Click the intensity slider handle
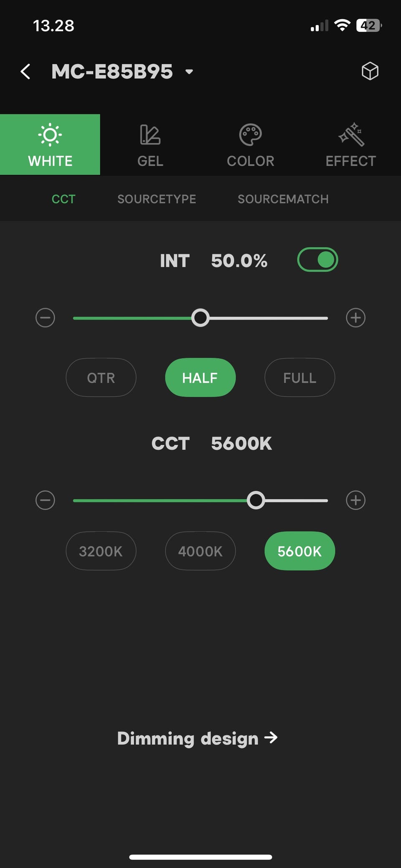The width and height of the screenshot is (401, 868). tap(200, 318)
